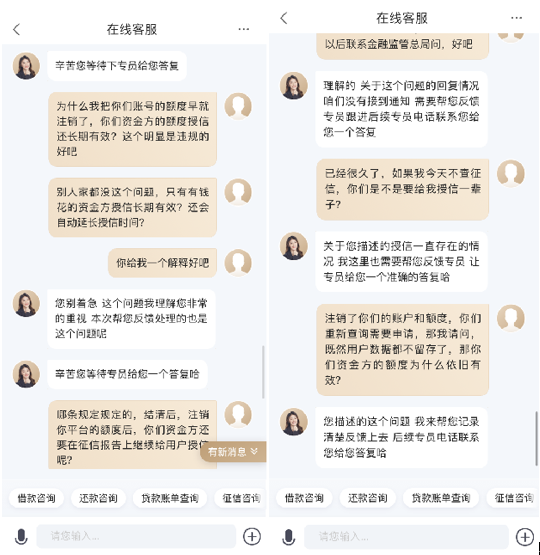Tap the agent avatar beside 辛苦您等待下专员 message
Viewport: 540px width, 555px height.
26,66
